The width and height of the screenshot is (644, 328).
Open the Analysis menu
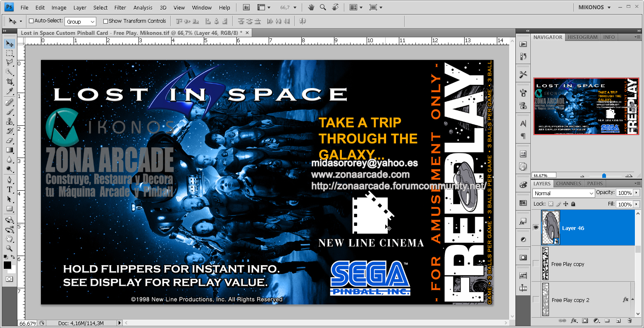[143, 7]
